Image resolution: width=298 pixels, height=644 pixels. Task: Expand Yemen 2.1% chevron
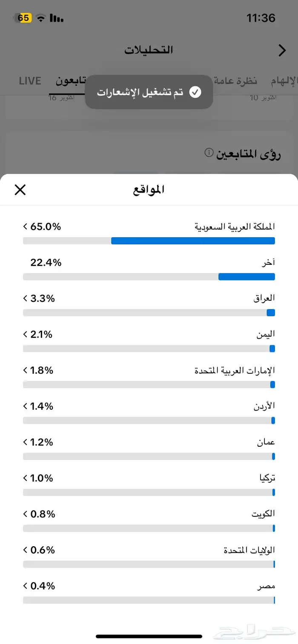[25, 335]
